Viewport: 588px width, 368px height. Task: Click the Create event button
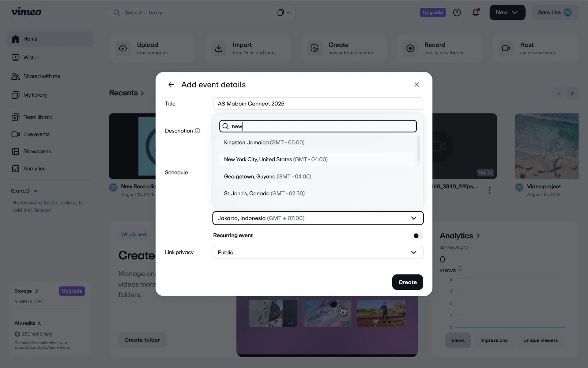tap(407, 282)
